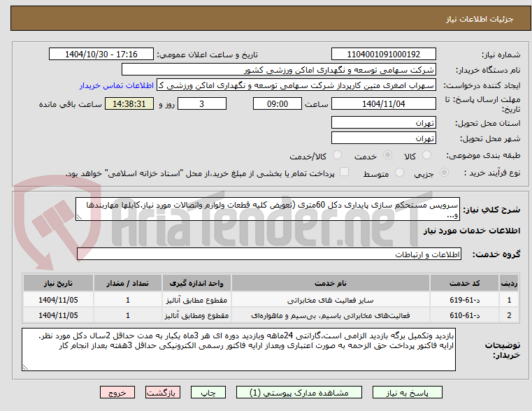This screenshot has width=532, height=411.
Task: Click the buyer organization name field
Action: tap(278, 70)
